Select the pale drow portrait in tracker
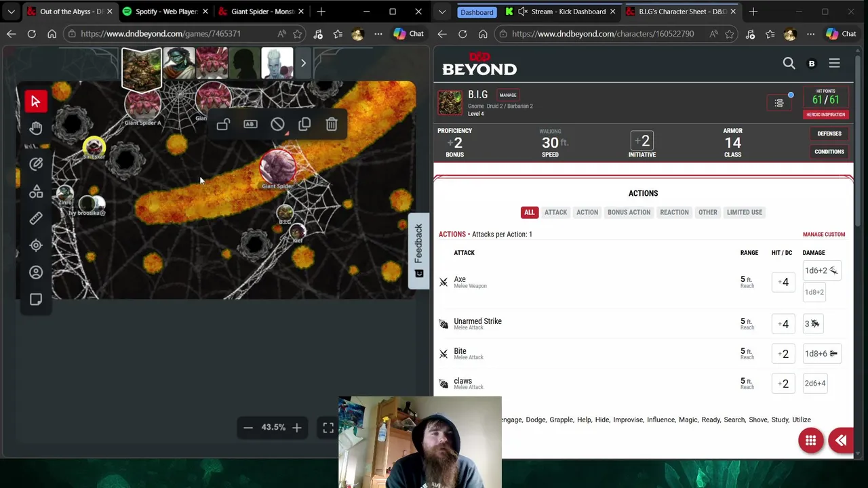This screenshot has width=868, height=488. (277, 63)
